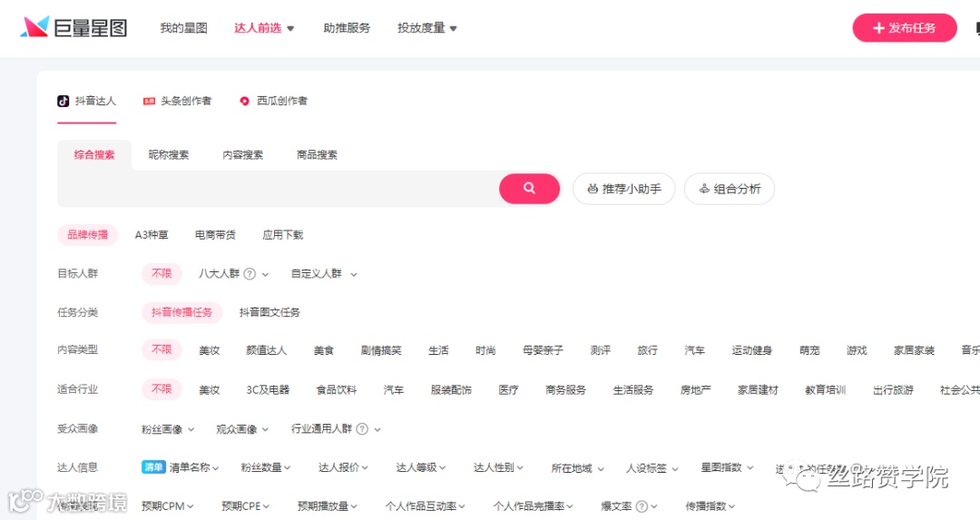Switch to the 商品搜索 tab
This screenshot has width=980, height=520.
pyautogui.click(x=317, y=155)
